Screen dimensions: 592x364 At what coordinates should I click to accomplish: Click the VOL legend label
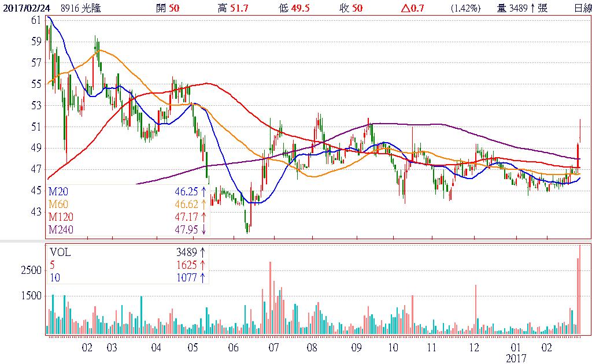pyautogui.click(x=60, y=252)
